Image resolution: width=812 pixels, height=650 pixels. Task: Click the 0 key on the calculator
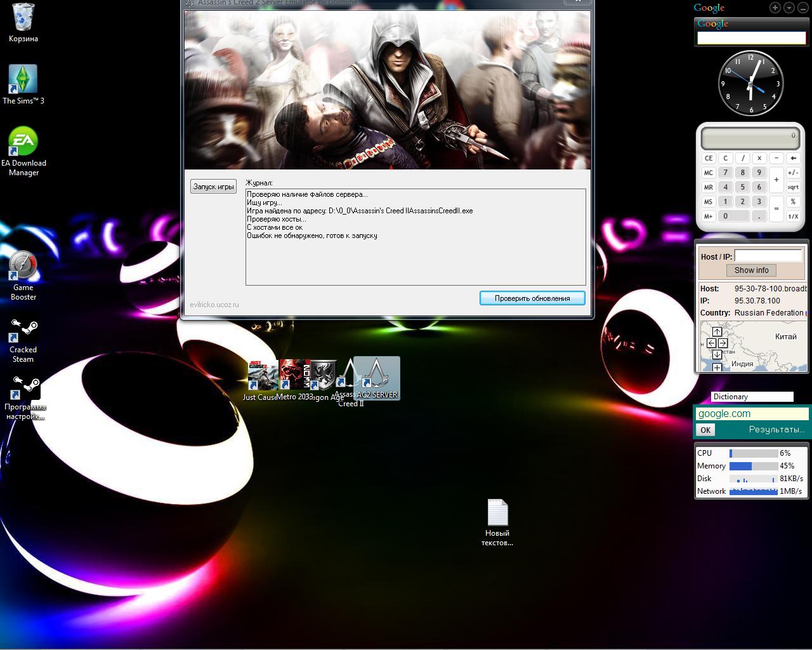[x=734, y=216]
